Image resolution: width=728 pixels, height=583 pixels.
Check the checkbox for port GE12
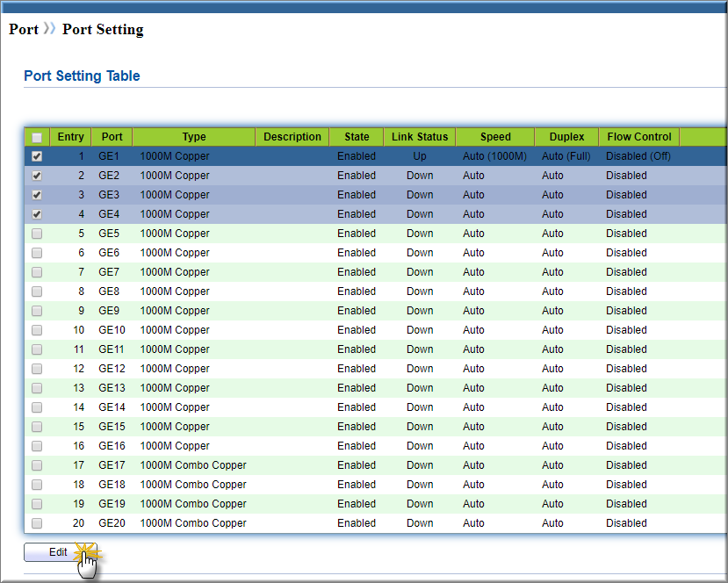tap(37, 369)
